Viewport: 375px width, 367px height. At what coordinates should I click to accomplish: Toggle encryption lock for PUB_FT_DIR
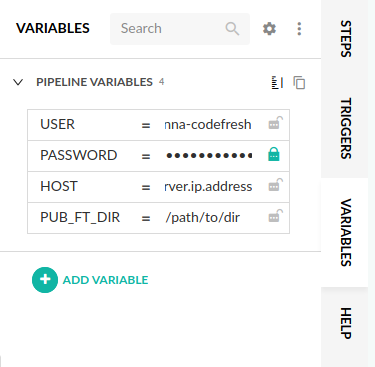point(275,216)
